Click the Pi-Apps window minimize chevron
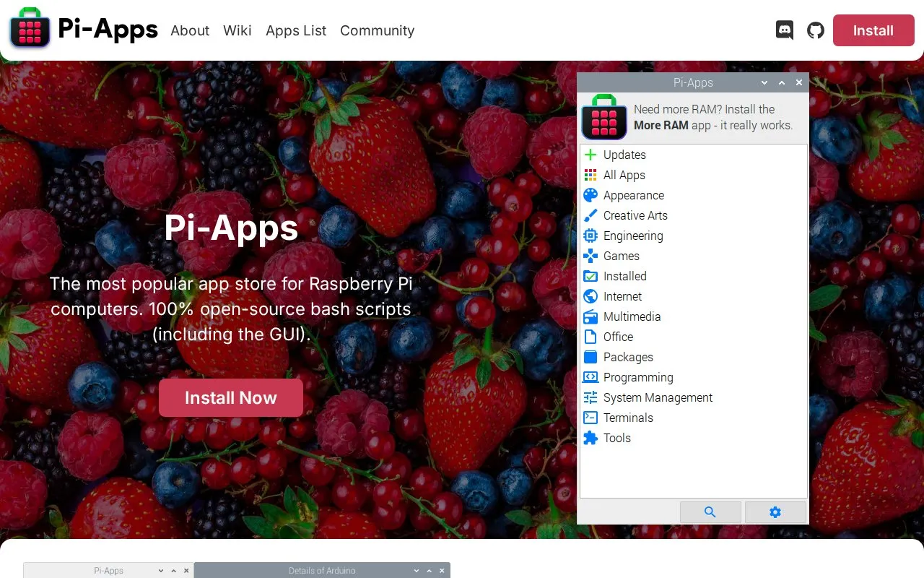This screenshot has width=924, height=578. coord(764,83)
